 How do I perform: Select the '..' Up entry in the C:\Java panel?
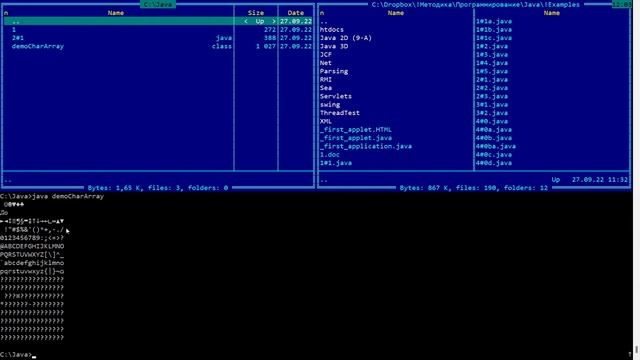click(x=158, y=21)
